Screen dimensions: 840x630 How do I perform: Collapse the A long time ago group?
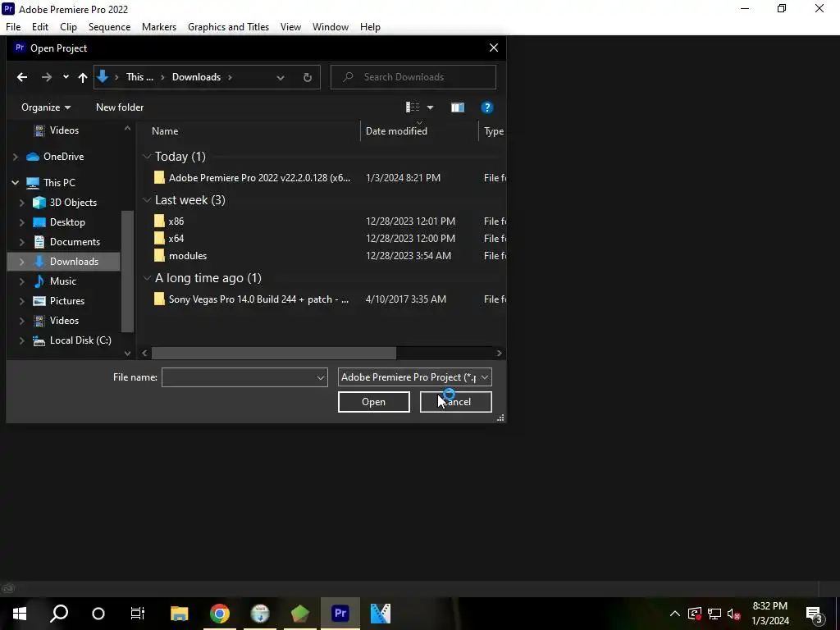coord(147,278)
